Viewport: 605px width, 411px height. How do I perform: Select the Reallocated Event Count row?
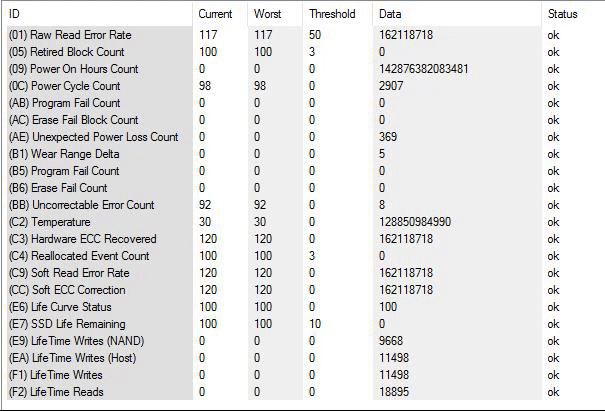(305, 255)
